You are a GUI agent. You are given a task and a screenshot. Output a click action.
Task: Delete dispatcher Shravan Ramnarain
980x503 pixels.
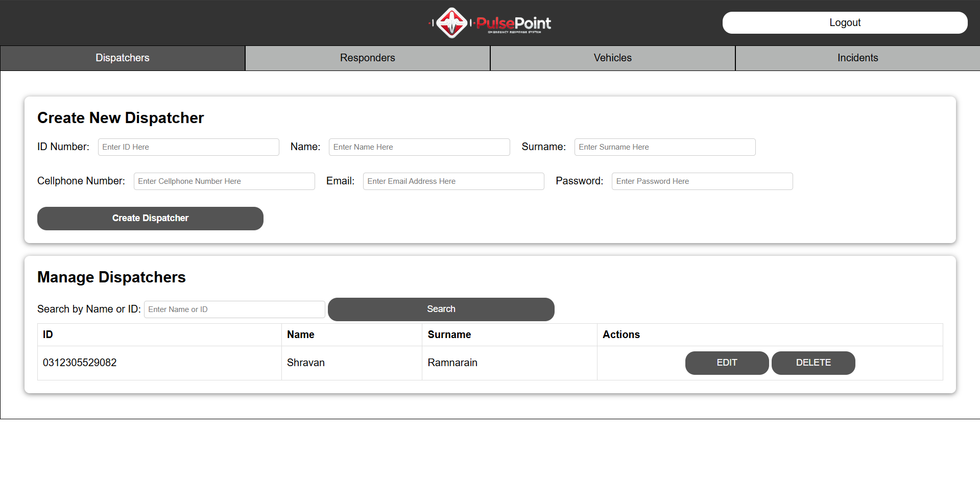814,363
